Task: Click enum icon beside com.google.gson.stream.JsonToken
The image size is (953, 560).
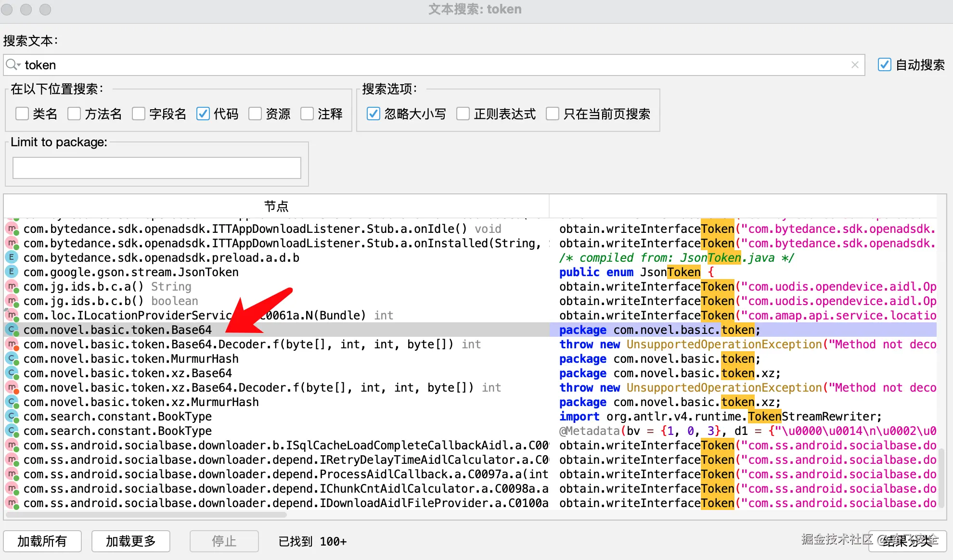Action: tap(12, 272)
